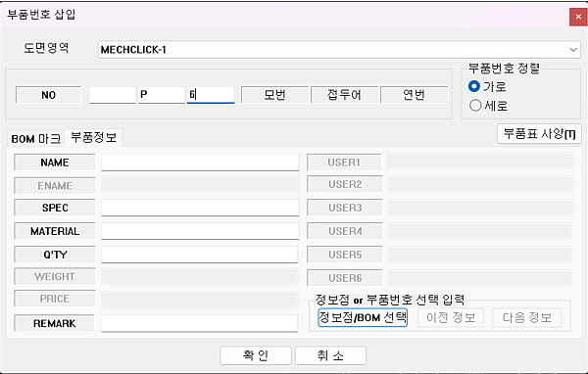The height and width of the screenshot is (374, 588).
Task: Click the NAME input field
Action: [200, 163]
